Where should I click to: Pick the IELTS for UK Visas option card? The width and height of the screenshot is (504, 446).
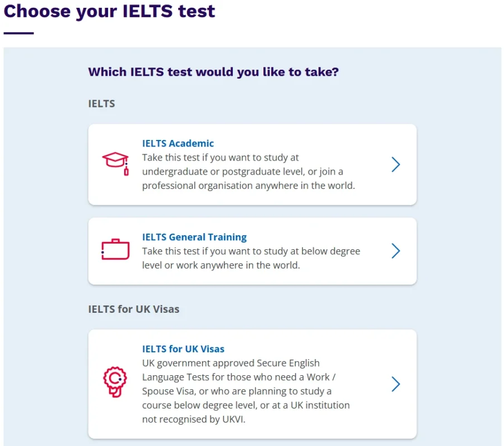click(252, 384)
